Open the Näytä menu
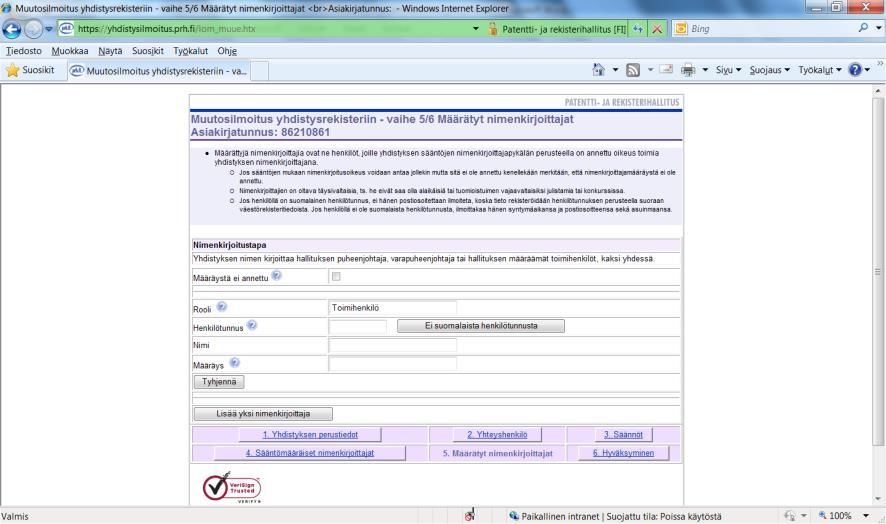Screen dimensions: 886x524 pos(110,51)
